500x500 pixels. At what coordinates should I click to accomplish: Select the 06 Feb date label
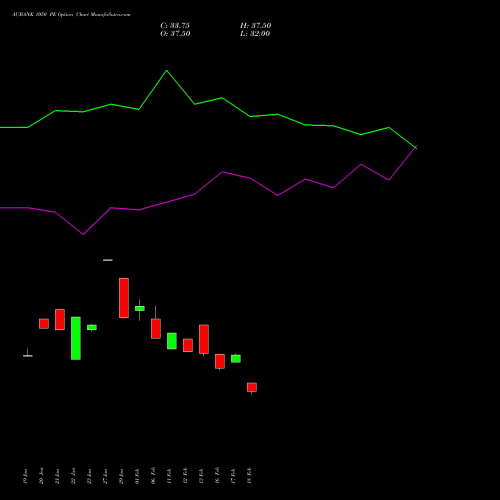tap(153, 476)
